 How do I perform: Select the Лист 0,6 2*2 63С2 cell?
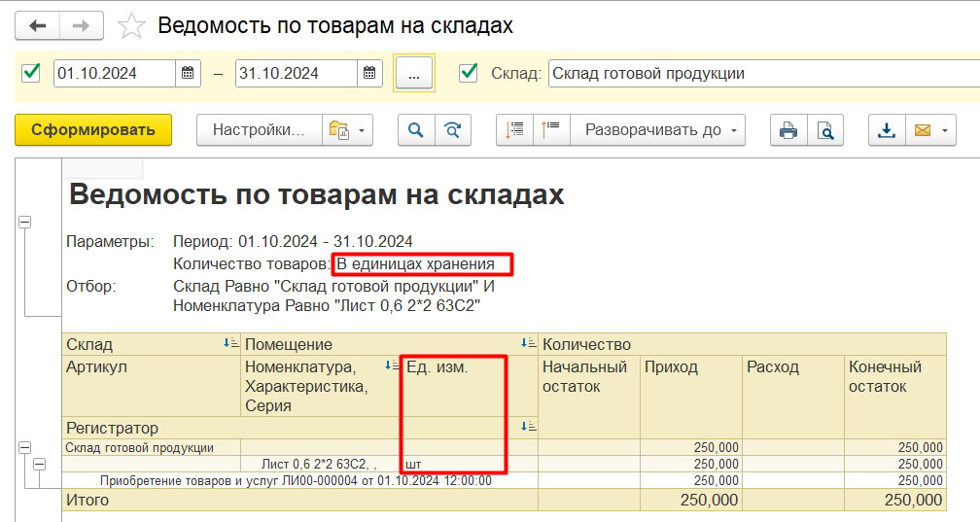pyautogui.click(x=321, y=464)
